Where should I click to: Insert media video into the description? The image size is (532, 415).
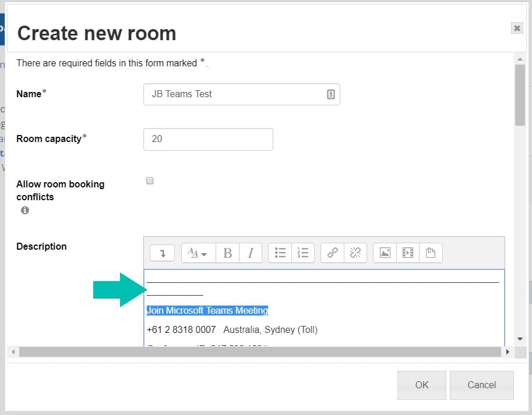pos(408,253)
